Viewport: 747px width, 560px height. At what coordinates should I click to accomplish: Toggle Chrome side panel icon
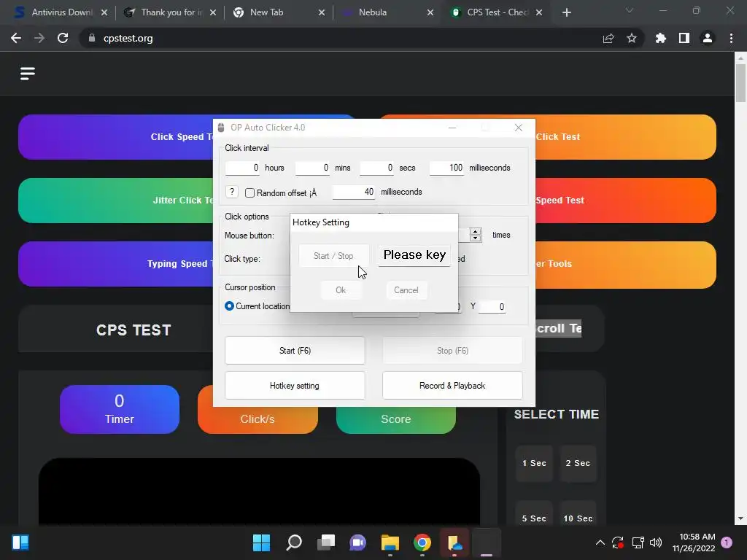(684, 38)
